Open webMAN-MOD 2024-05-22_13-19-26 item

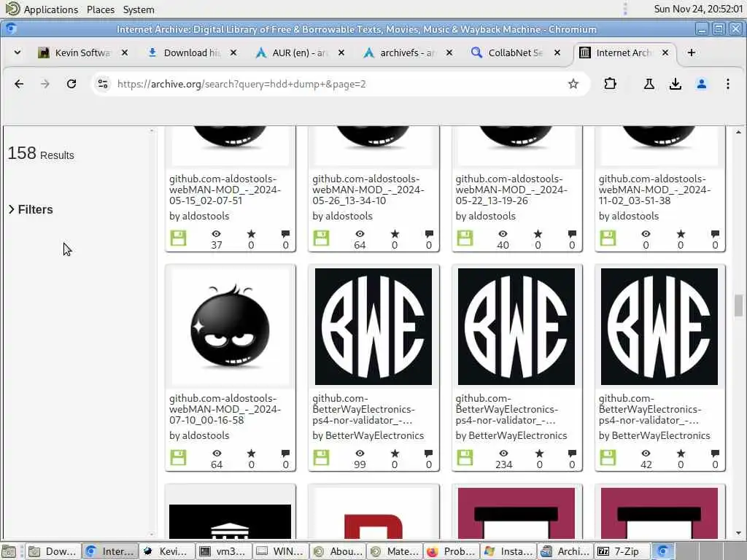[511, 190]
